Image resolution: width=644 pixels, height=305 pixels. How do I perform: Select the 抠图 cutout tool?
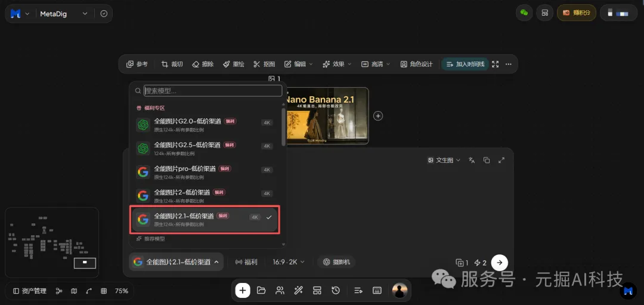(264, 64)
